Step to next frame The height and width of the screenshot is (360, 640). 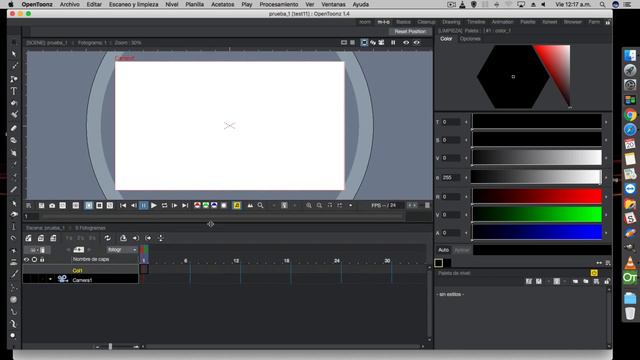[175, 205]
